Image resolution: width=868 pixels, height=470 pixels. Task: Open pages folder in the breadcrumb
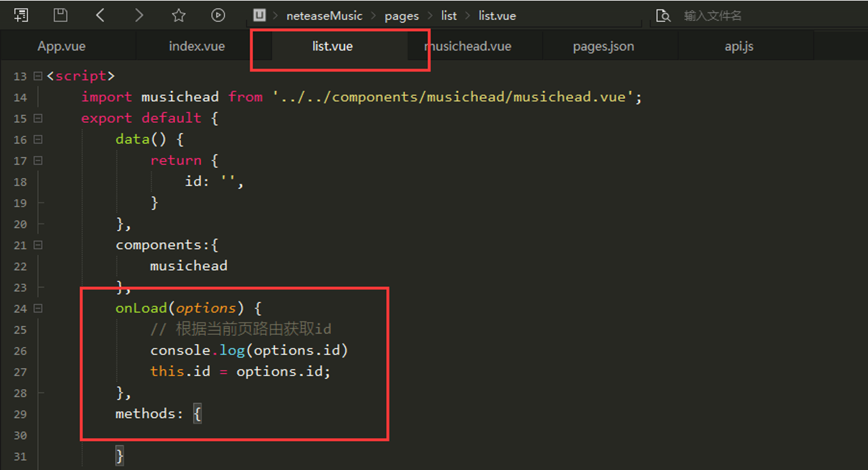point(402,16)
